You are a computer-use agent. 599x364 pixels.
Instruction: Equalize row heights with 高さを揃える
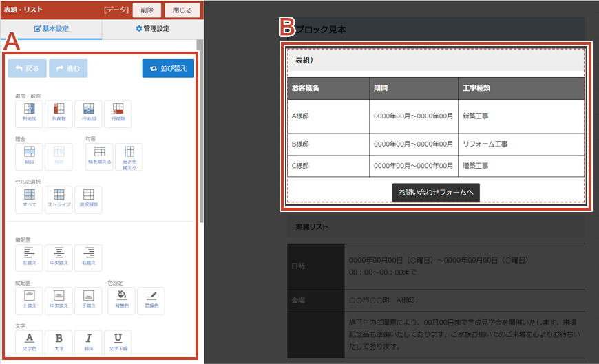(x=129, y=156)
